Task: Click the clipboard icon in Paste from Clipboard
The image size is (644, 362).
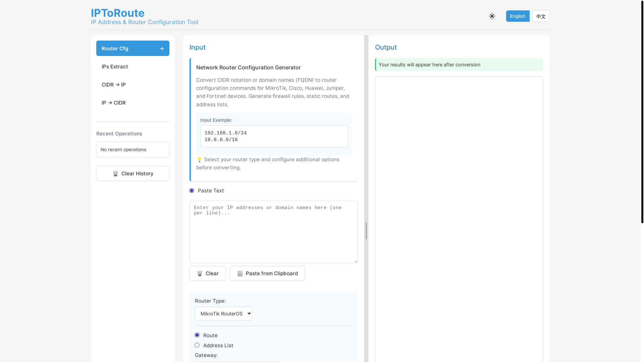Action: click(x=240, y=274)
